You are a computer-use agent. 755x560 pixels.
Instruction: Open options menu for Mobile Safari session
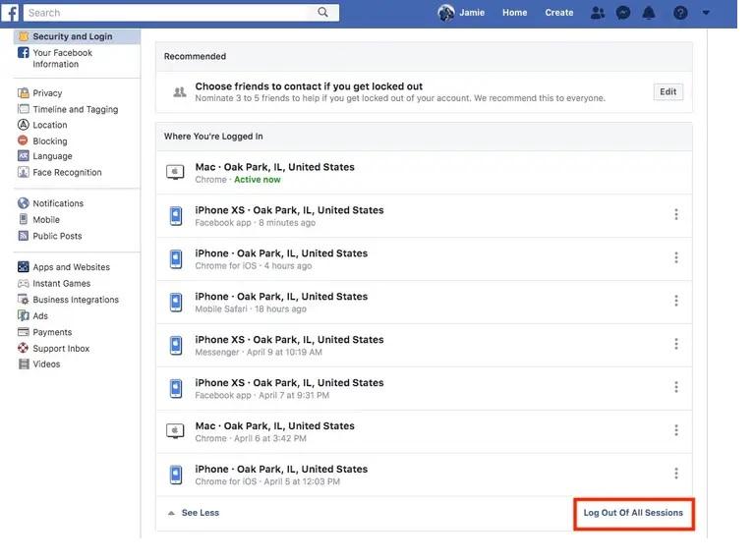(676, 302)
